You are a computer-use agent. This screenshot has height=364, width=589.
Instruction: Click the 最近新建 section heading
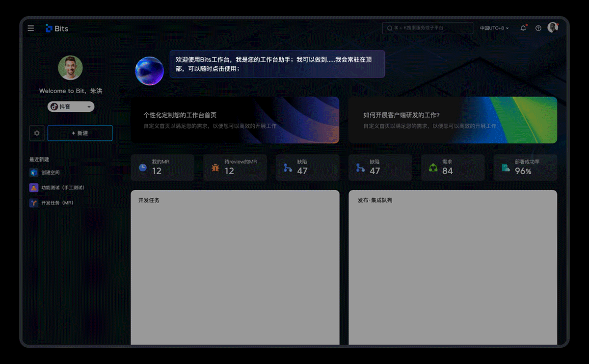[x=39, y=159]
